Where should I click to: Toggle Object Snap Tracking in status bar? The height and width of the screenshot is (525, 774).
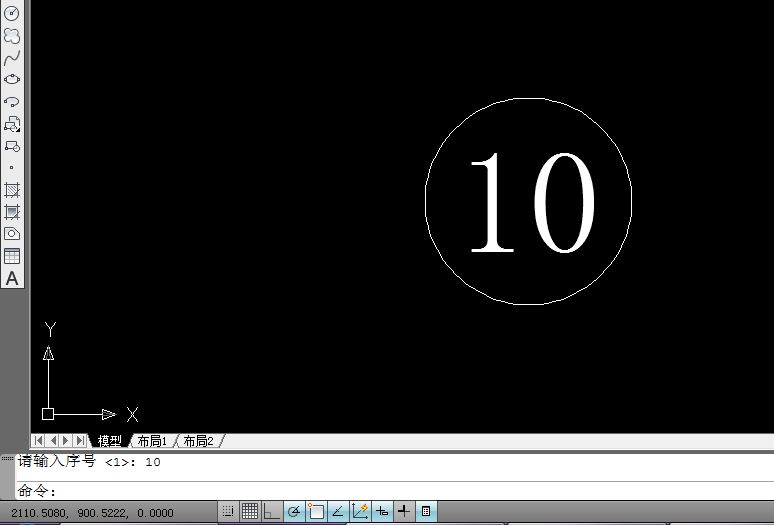(338, 512)
